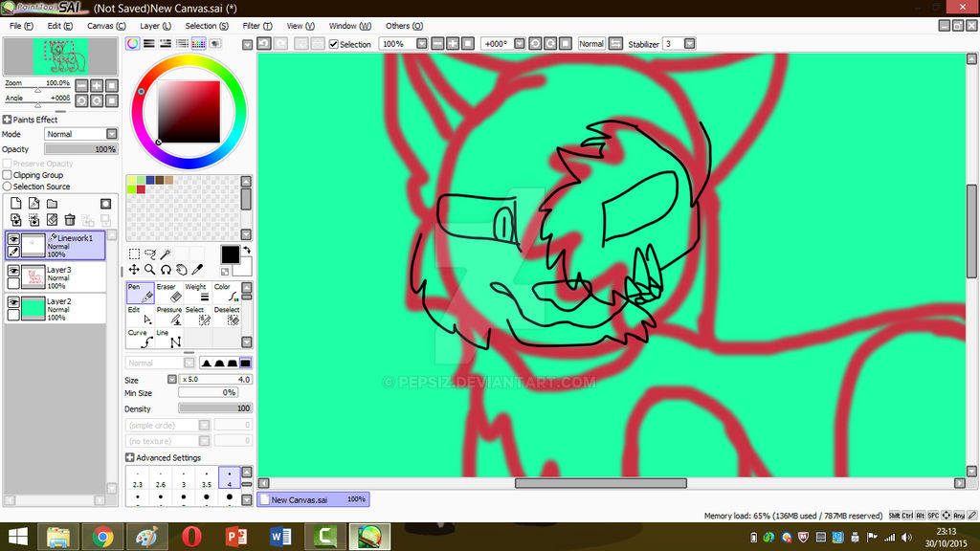The width and height of the screenshot is (980, 551).
Task: Toggle the Selection checkbox on the toolbar
Action: 334,43
